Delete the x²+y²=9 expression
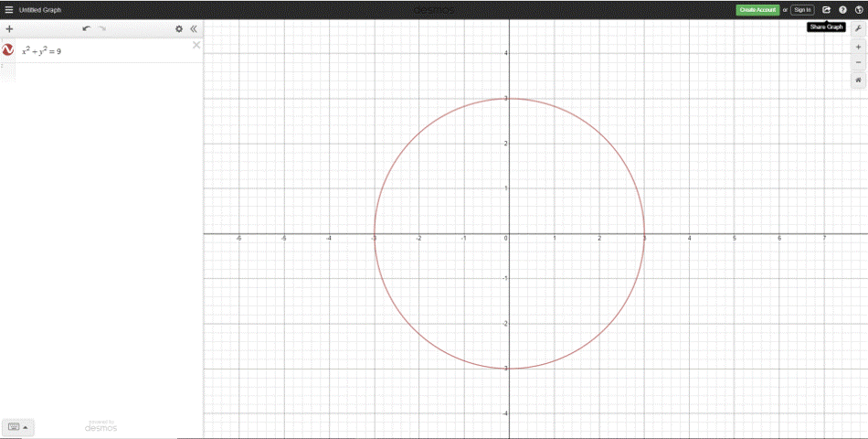The height and width of the screenshot is (439, 868). tap(196, 45)
